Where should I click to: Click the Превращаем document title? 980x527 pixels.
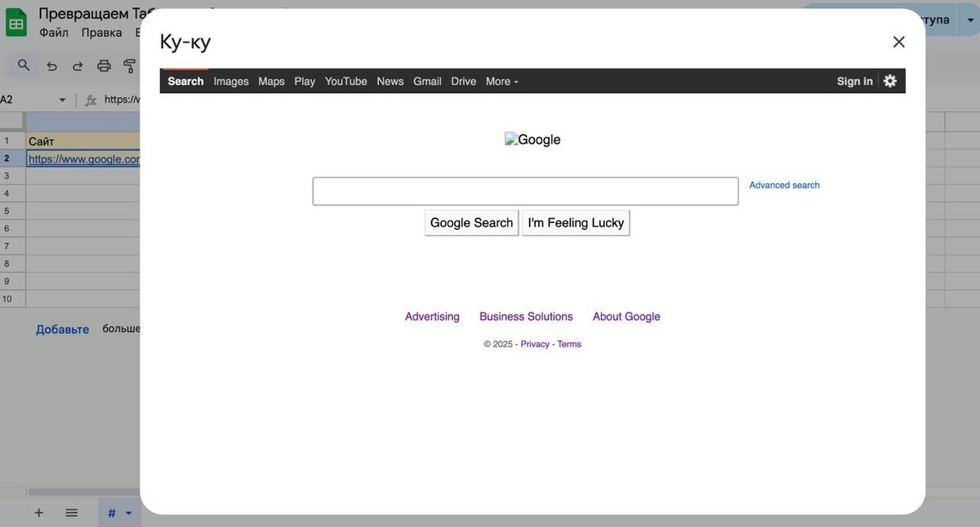89,14
